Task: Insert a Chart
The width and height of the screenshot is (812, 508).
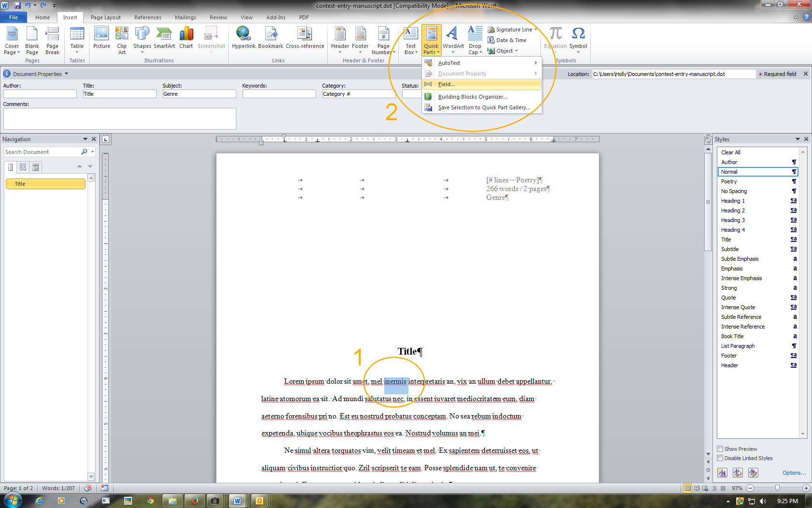Action: (x=186, y=40)
